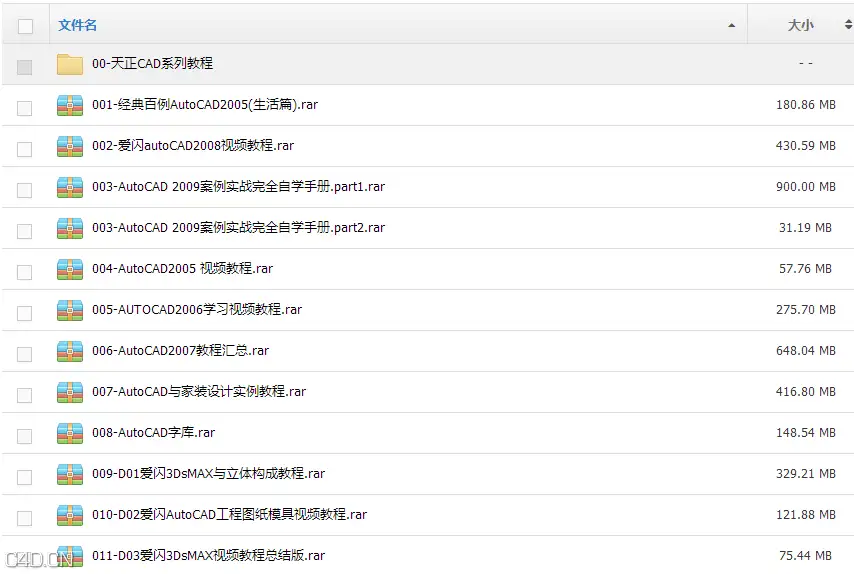Click the rar icon for 003 part1.rar
The width and height of the screenshot is (854, 574).
[x=70, y=187]
